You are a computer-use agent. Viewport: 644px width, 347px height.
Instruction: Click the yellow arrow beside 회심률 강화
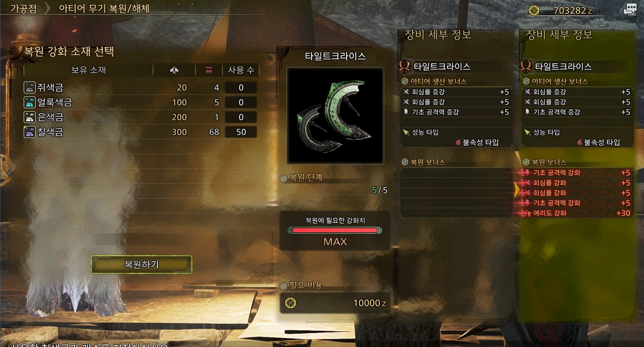coord(517,189)
